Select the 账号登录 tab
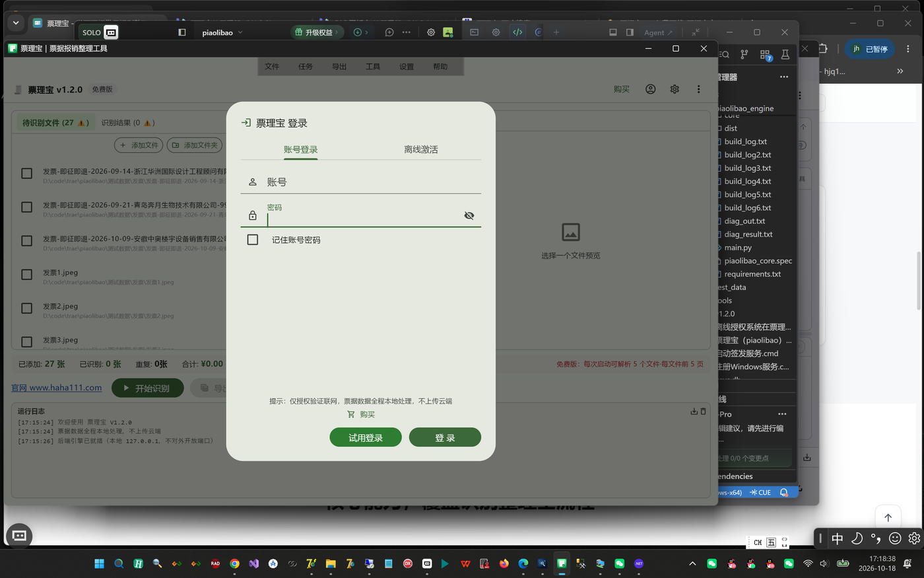 click(x=300, y=149)
